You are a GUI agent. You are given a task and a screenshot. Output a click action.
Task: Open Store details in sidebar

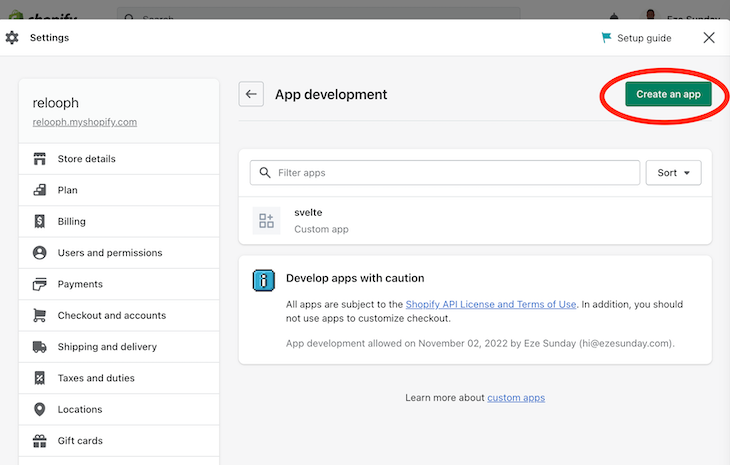click(x=86, y=159)
